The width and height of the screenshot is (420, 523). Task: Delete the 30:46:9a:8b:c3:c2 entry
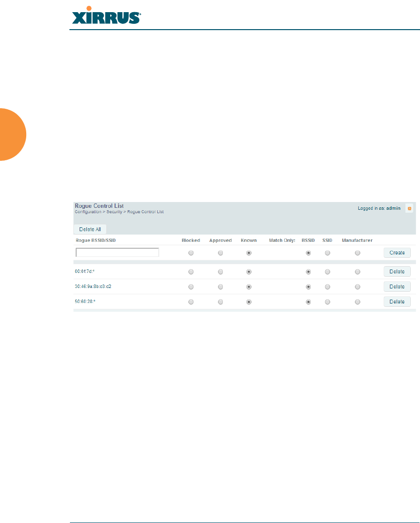coord(397,287)
